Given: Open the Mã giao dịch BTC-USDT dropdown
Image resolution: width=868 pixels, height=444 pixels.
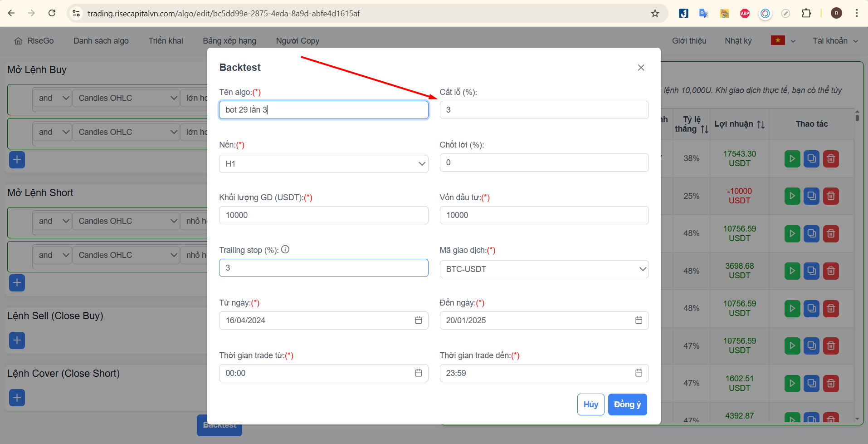Looking at the screenshot, I should click(x=544, y=269).
